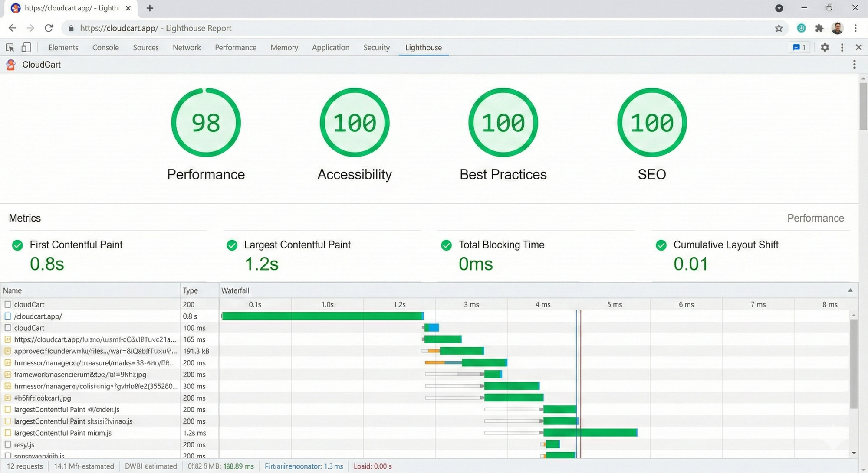Click the Performance score gauge

[206, 123]
